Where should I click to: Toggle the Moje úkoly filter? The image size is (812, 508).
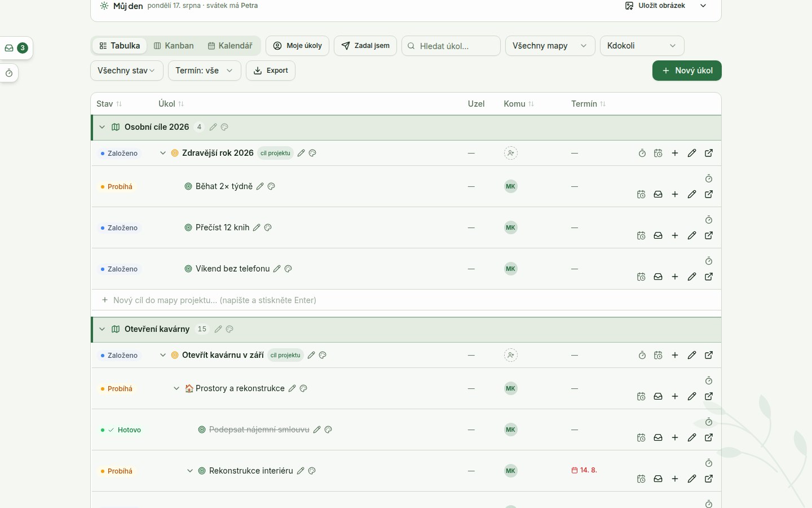pos(298,46)
